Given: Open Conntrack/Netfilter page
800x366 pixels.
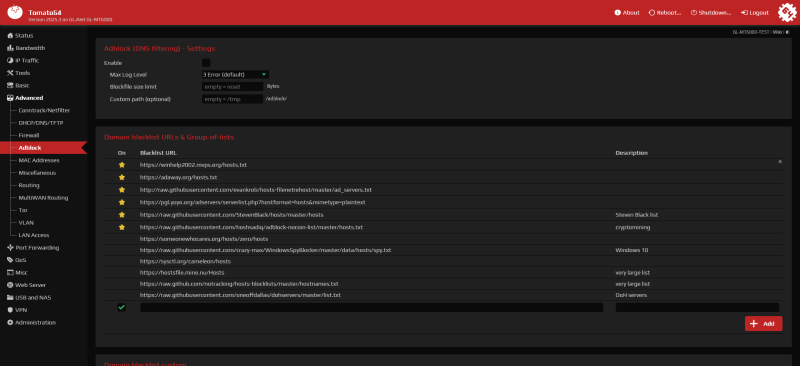Looking at the screenshot, I should click(x=44, y=110).
